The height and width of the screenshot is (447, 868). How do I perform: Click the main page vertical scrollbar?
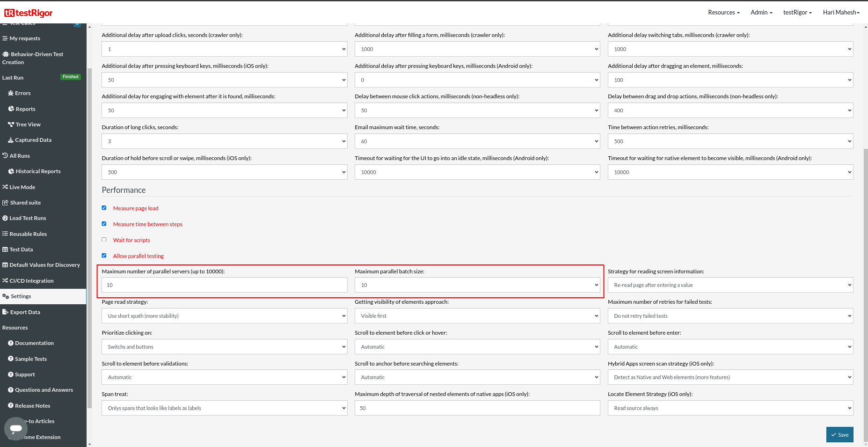click(865, 281)
